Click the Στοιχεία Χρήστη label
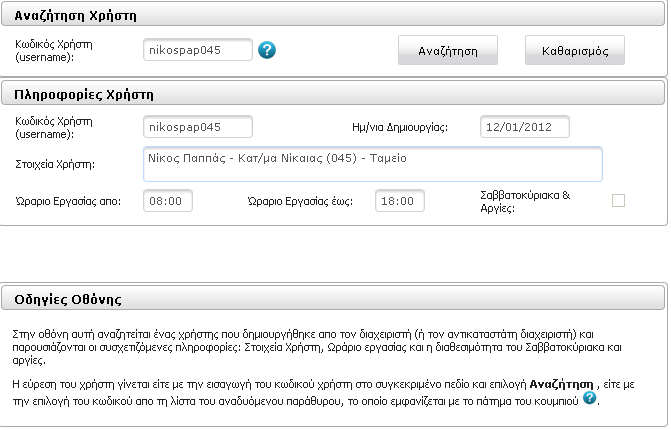Screen dimensions: 671x430 [x=55, y=164]
